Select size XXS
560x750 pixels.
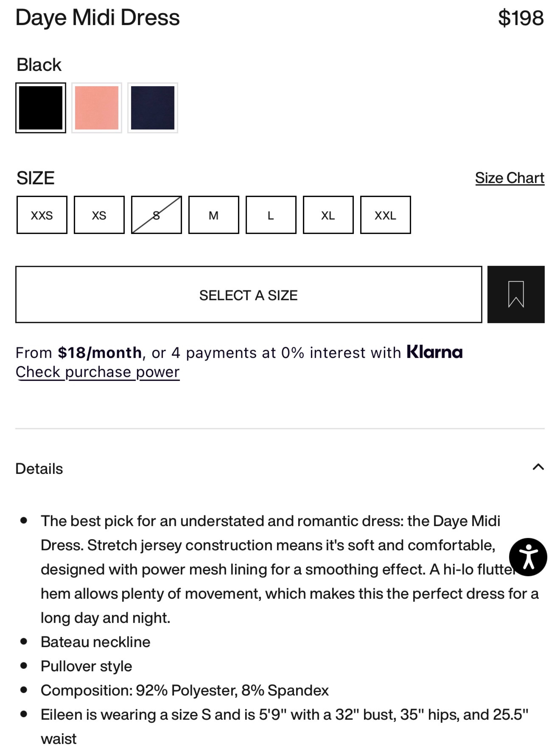click(42, 215)
